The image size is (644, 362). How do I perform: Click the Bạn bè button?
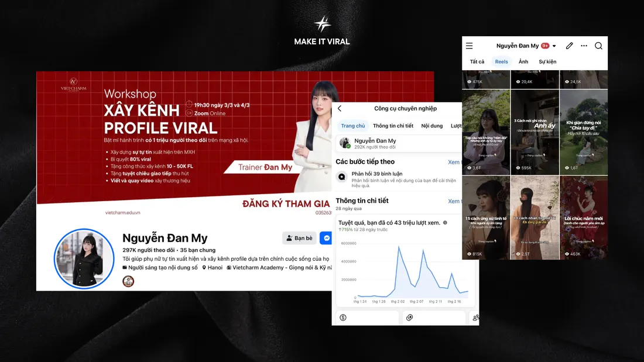pyautogui.click(x=299, y=238)
